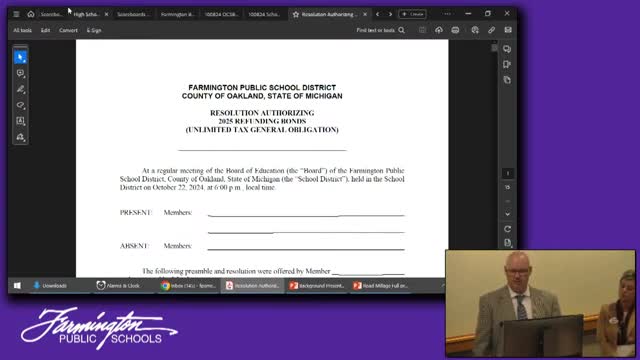Click the rotate page icon
The height and width of the screenshot is (360, 640).
507,229
